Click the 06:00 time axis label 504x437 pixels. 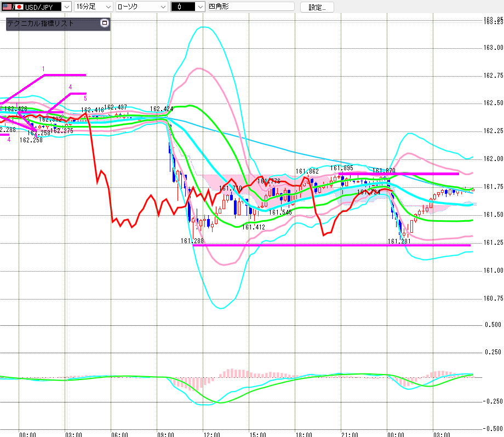(x=119, y=434)
